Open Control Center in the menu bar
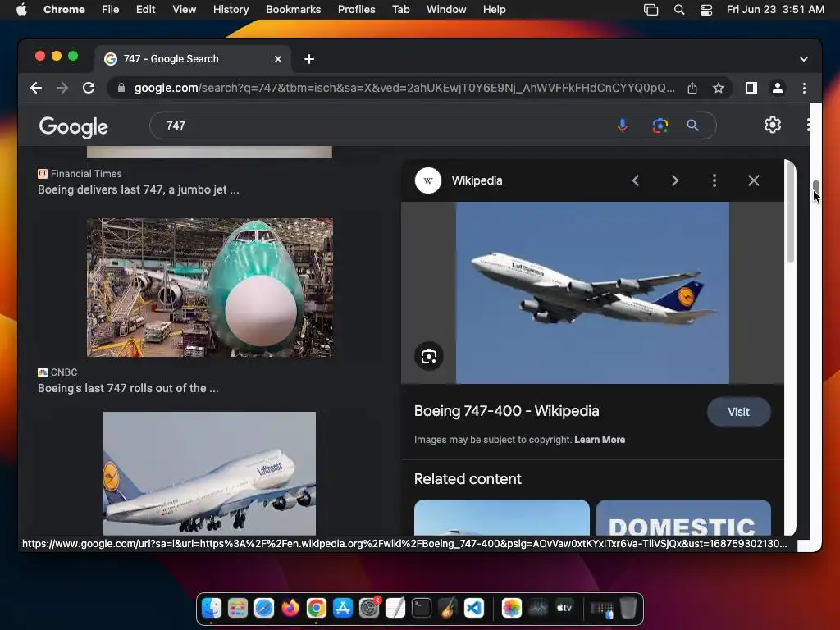Screen dimensions: 840x630 [706, 10]
